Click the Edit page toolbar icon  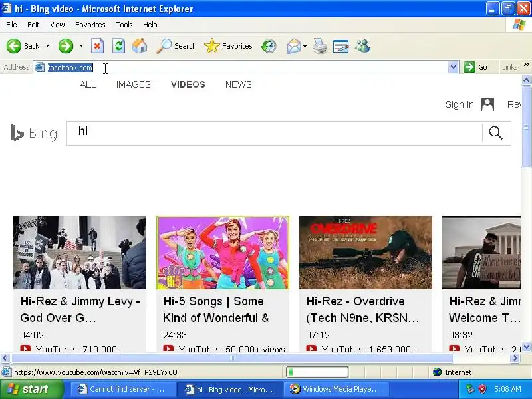[x=340, y=46]
